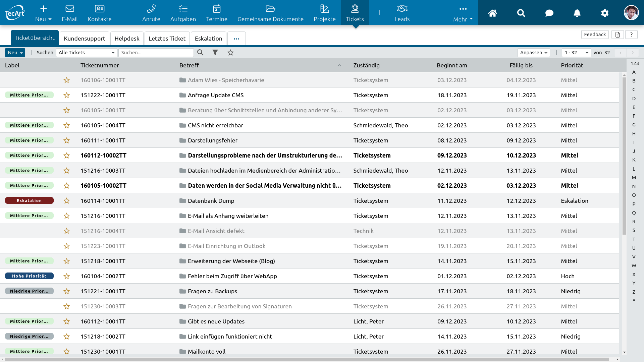Open Termine calendar icon
Image resolution: width=644 pixels, height=362 pixels.
(216, 9)
